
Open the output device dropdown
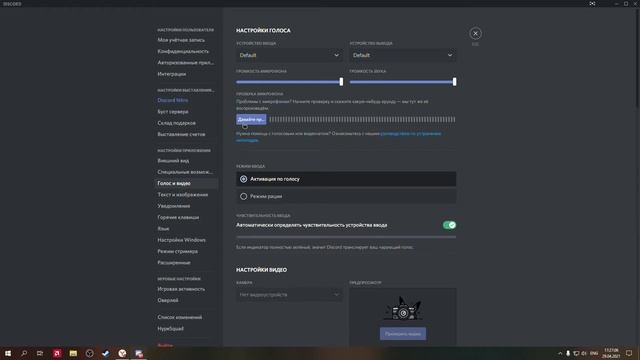click(402, 55)
